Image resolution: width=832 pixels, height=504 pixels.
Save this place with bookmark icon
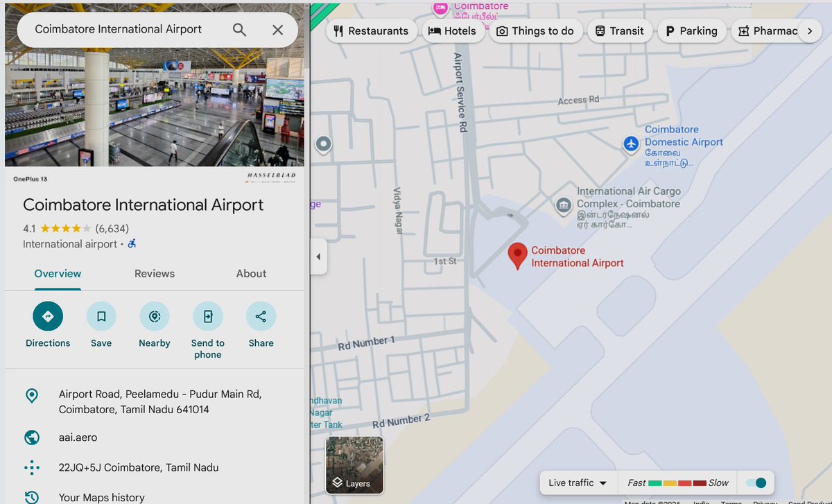click(101, 316)
